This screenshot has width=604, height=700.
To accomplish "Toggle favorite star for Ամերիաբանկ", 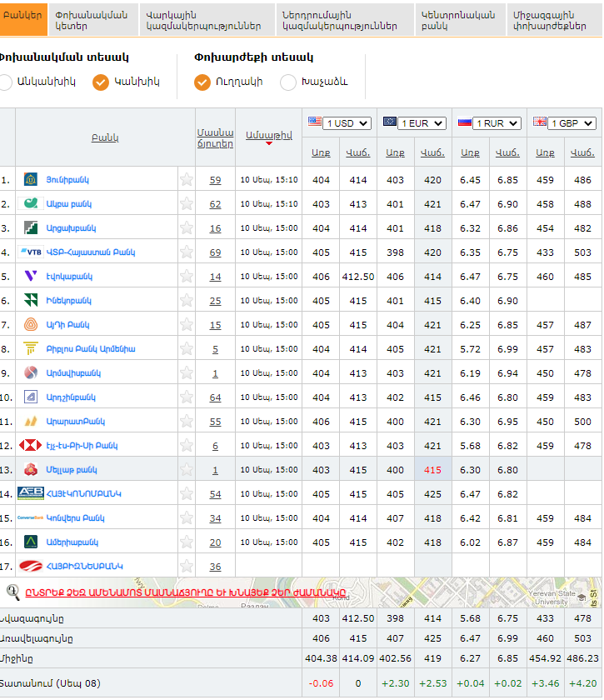I will [187, 542].
